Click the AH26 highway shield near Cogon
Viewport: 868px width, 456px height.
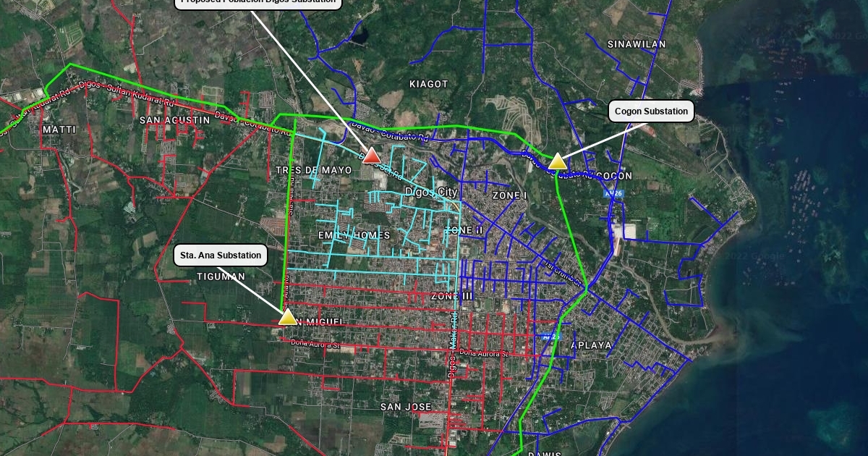(613, 194)
